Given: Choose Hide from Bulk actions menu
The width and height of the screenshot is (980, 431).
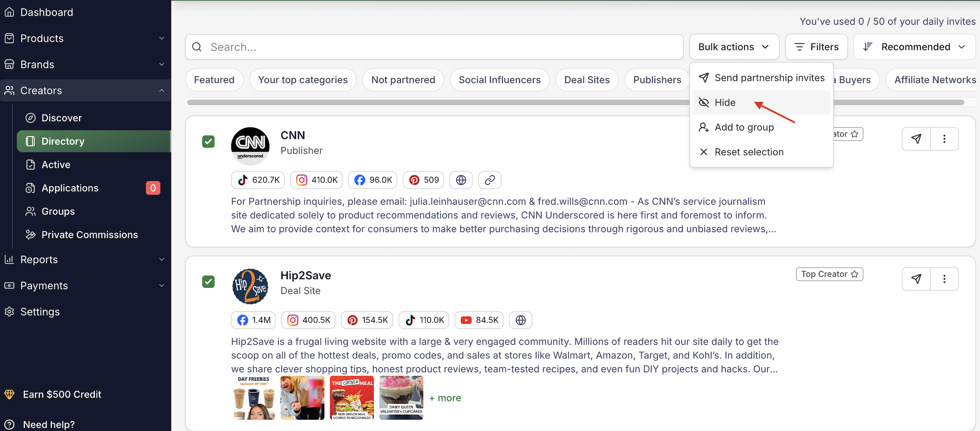Looking at the screenshot, I should pos(725,102).
